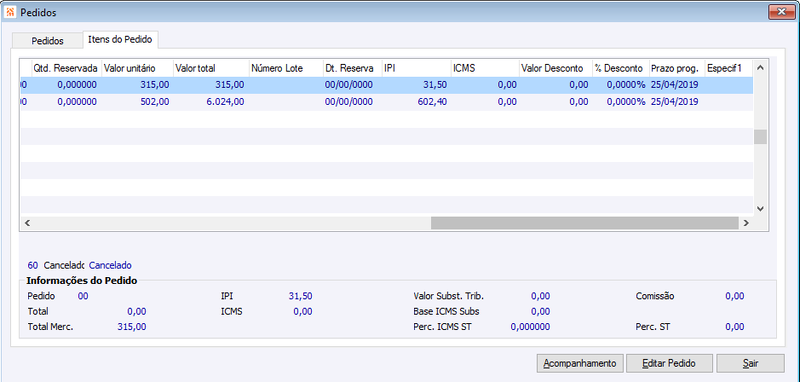Click the Valor unitário column header
The image size is (800, 382).
coord(136,68)
